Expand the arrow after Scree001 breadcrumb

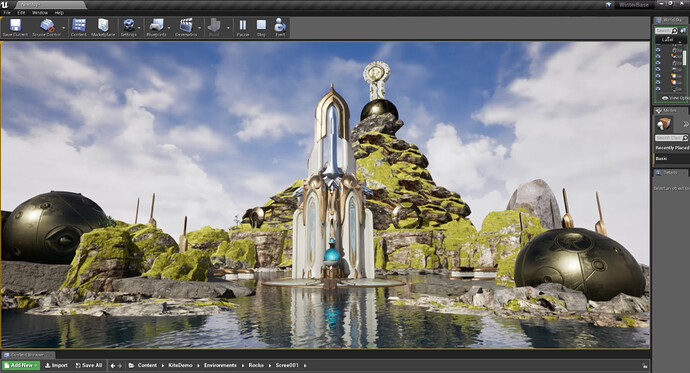tap(305, 366)
